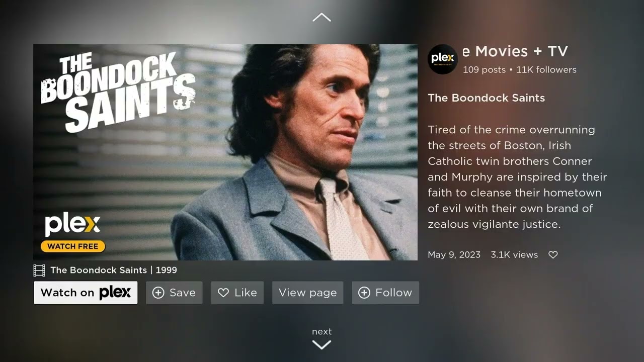Click the "next" label at bottom
The height and width of the screenshot is (362, 644).
(321, 331)
